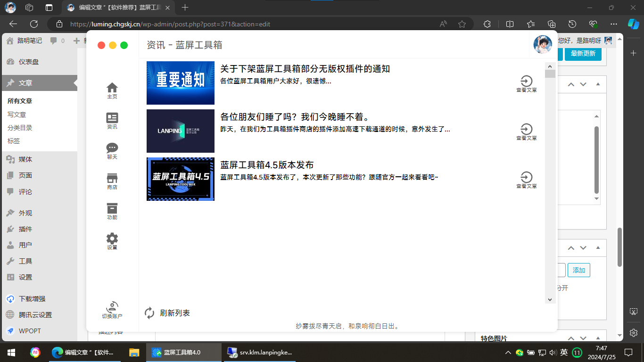Select 所有文章 submenu link
Viewport: 644px width, 362px height.
coord(20,101)
